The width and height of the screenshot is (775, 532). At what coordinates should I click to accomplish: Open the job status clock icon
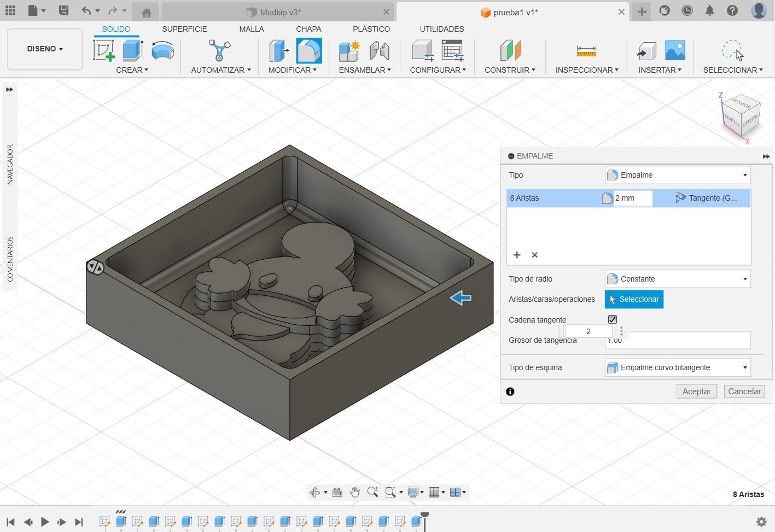687,10
